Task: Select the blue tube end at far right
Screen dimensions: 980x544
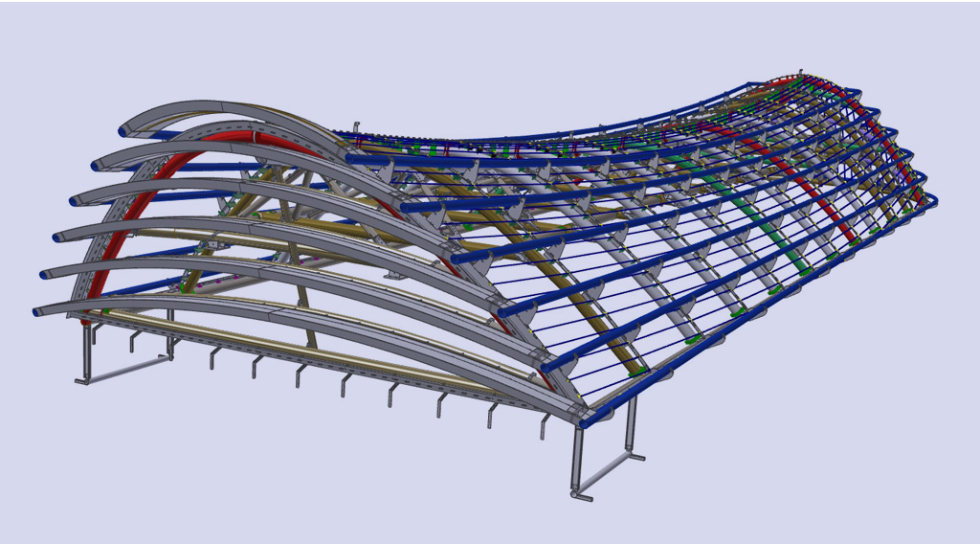Action: tap(930, 201)
